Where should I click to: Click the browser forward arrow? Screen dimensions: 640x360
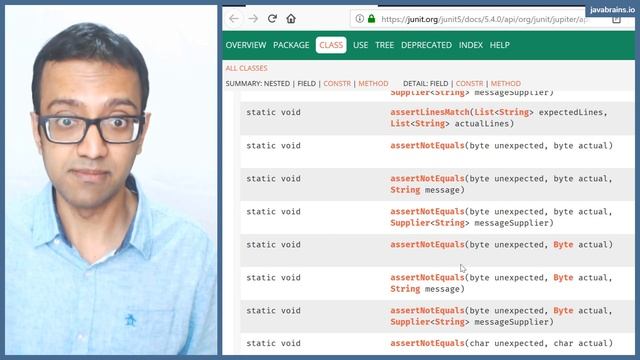pyautogui.click(x=253, y=19)
